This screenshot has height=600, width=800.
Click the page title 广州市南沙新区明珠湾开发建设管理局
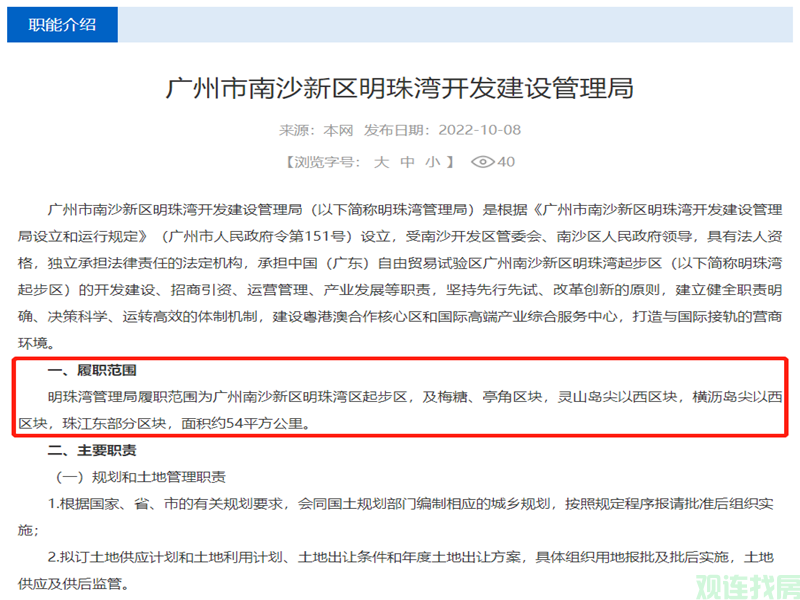(x=399, y=89)
